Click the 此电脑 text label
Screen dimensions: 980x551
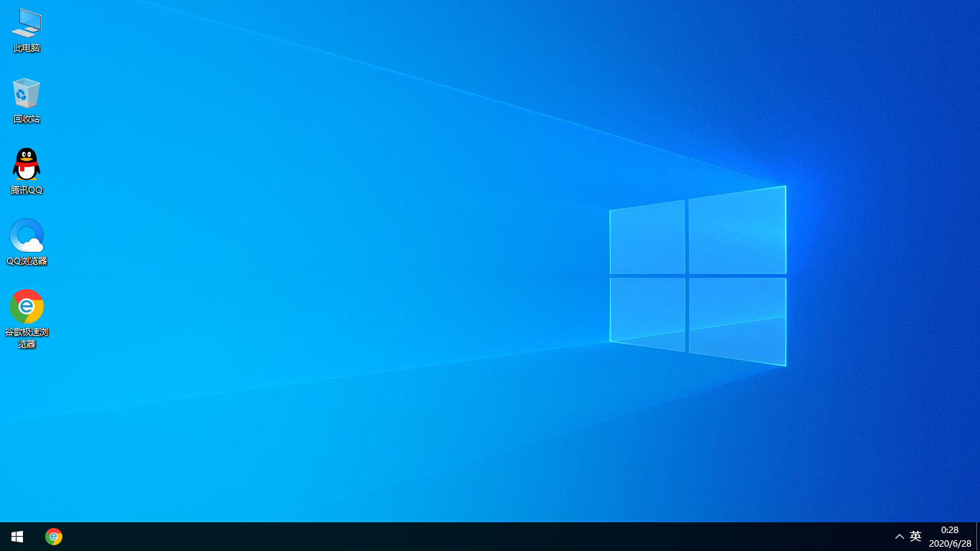pyautogui.click(x=27, y=48)
